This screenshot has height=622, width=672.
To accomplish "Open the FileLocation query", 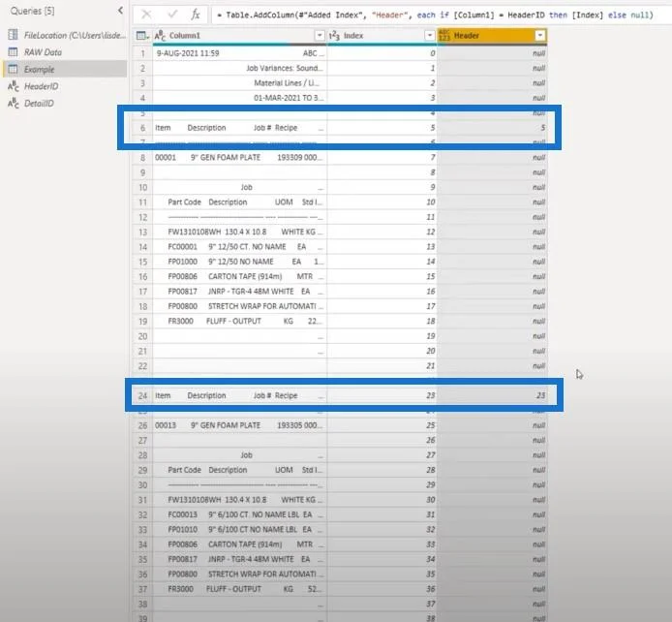I will 67,35.
